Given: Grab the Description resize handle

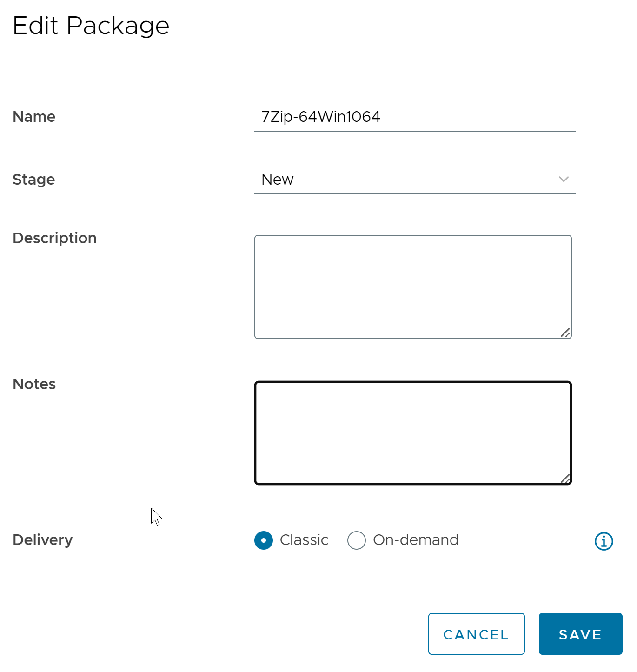Looking at the screenshot, I should (x=565, y=333).
